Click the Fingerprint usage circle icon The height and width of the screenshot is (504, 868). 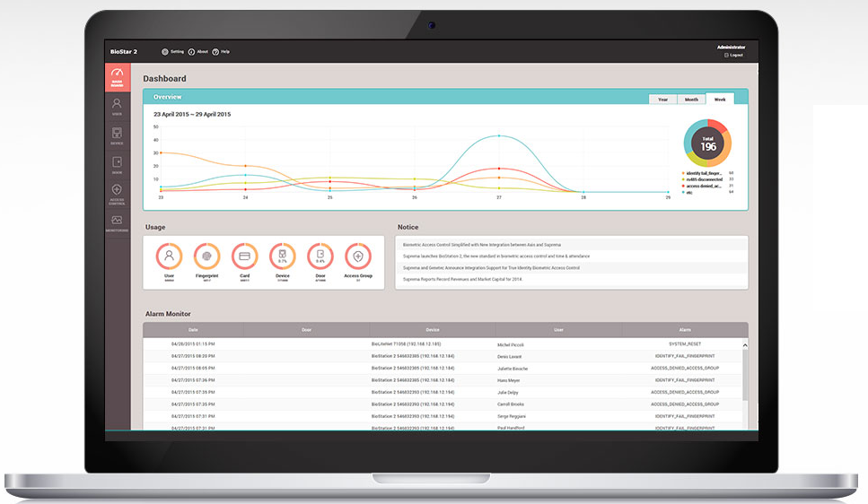[206, 256]
